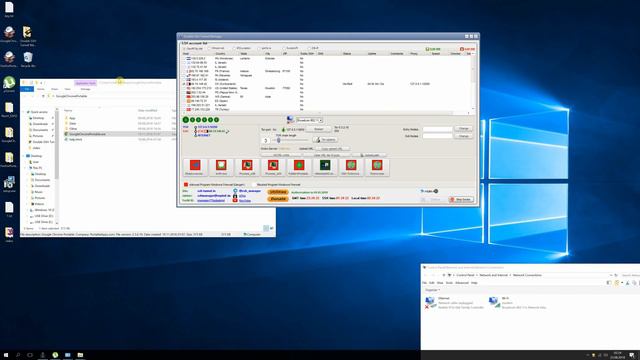Launch the app button with blue arrow icon
The image size is (640, 360).
click(x=195, y=167)
